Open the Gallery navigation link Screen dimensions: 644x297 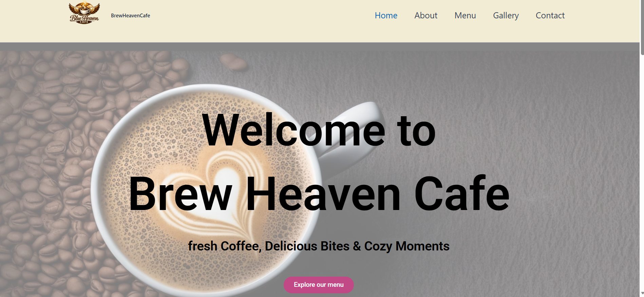(x=506, y=16)
